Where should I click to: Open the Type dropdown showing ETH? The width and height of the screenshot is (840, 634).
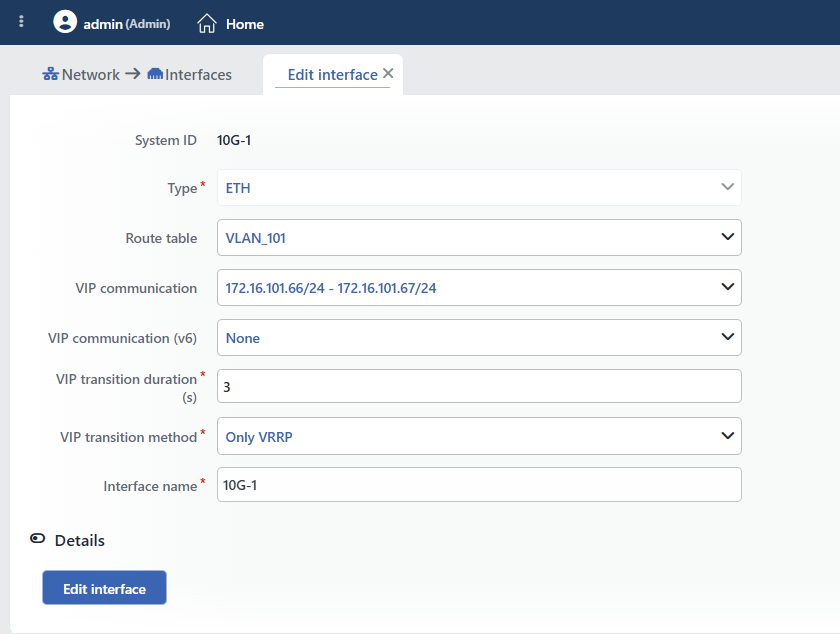pyautogui.click(x=479, y=188)
